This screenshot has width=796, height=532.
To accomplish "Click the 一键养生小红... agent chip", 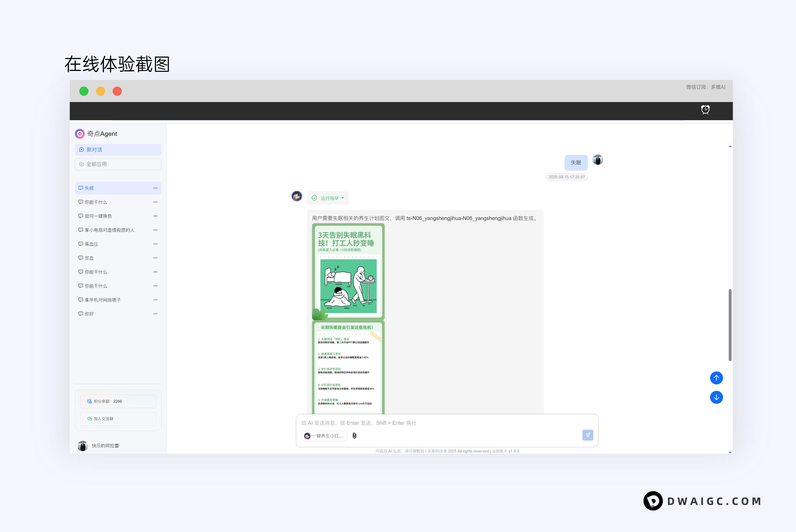I will (x=324, y=436).
